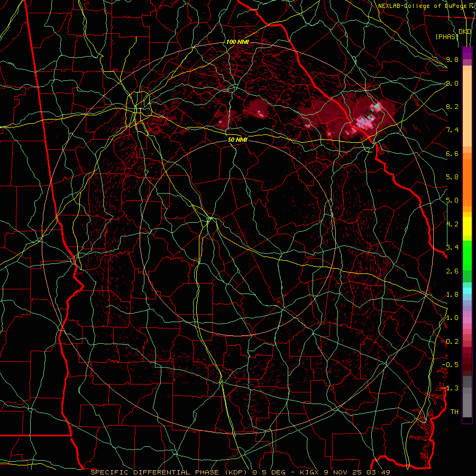Click the 9.0 value on the color scale
This screenshot has height=476, width=476.
tap(452, 83)
